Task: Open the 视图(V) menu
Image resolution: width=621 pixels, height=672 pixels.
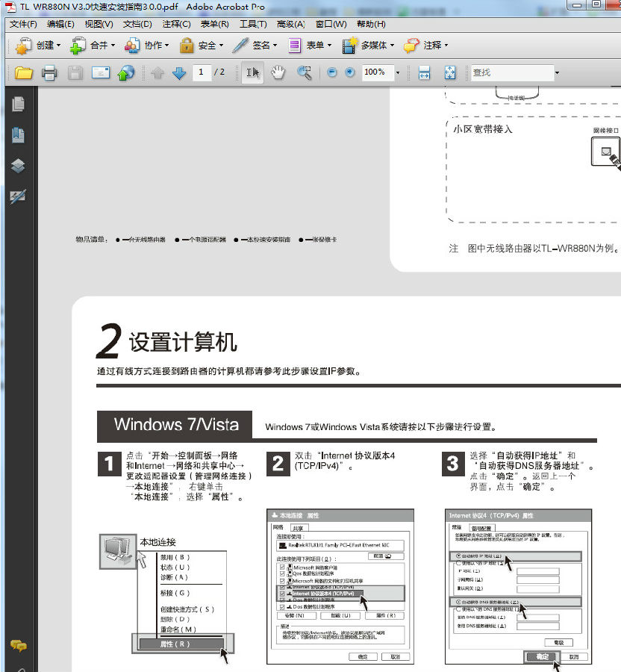Action: pyautogui.click(x=99, y=24)
